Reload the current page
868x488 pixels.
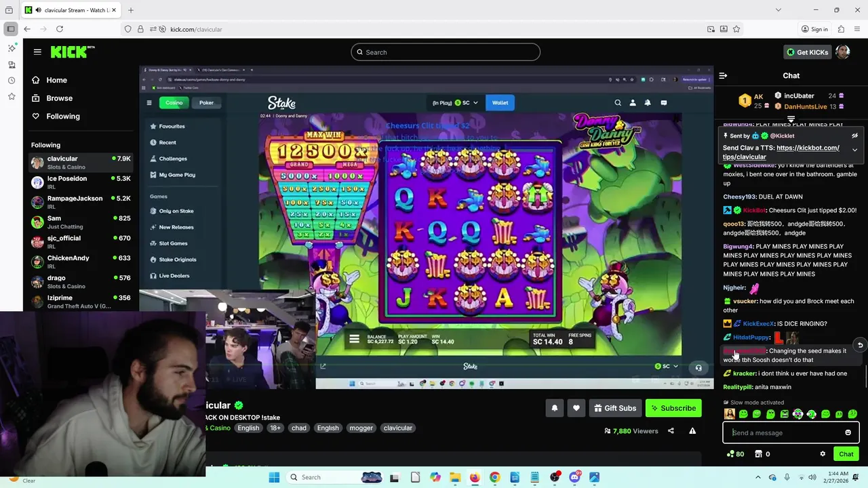click(60, 29)
